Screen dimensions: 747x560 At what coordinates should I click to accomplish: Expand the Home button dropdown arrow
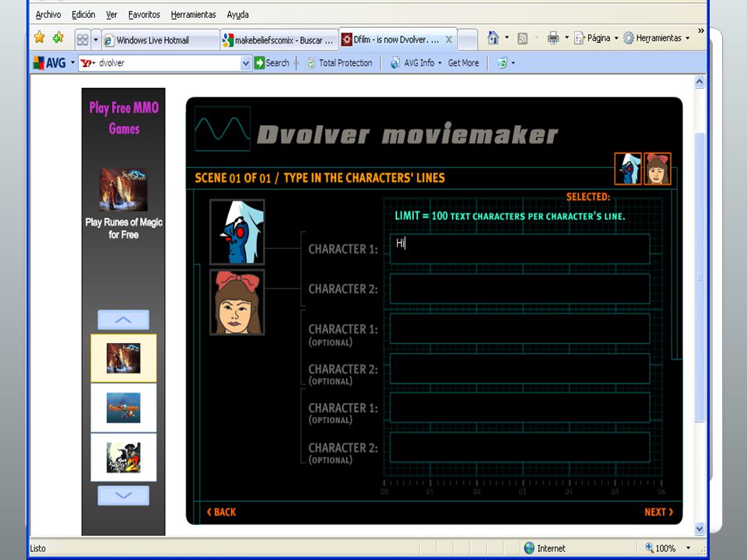pos(507,37)
